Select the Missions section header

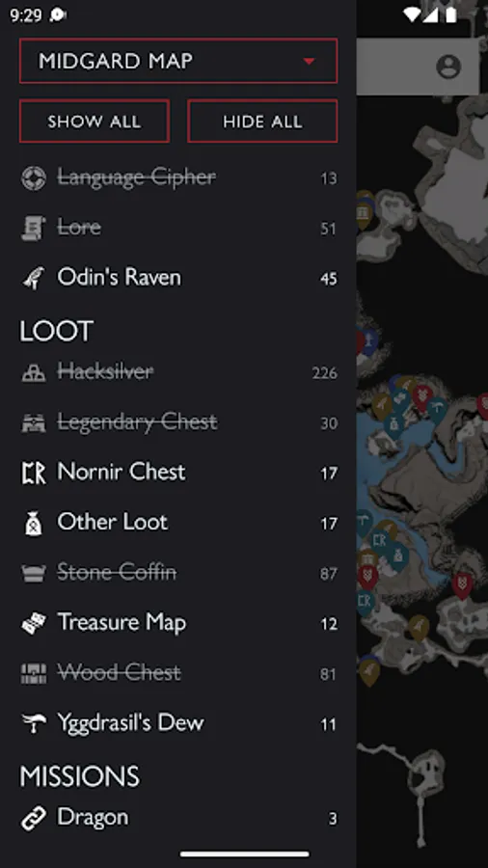coord(80,776)
